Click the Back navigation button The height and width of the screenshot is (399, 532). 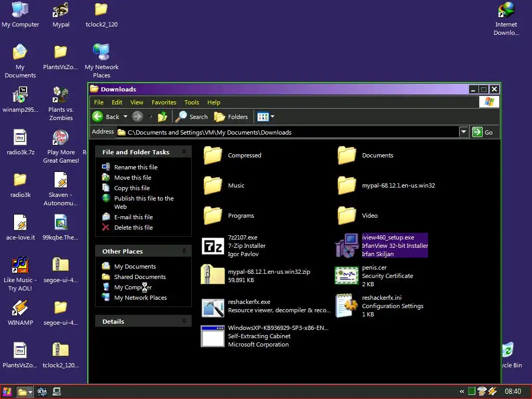(x=106, y=117)
